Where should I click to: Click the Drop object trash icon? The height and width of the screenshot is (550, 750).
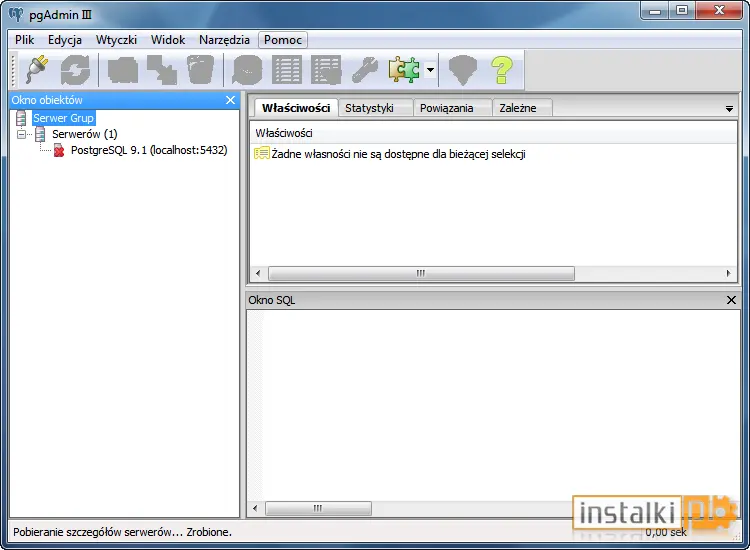coord(200,70)
